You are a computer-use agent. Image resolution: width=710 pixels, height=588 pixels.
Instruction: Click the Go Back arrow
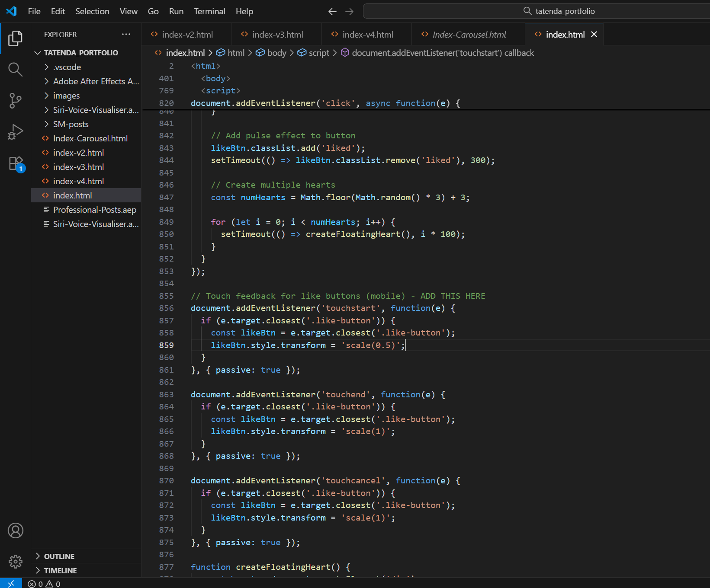(x=332, y=12)
